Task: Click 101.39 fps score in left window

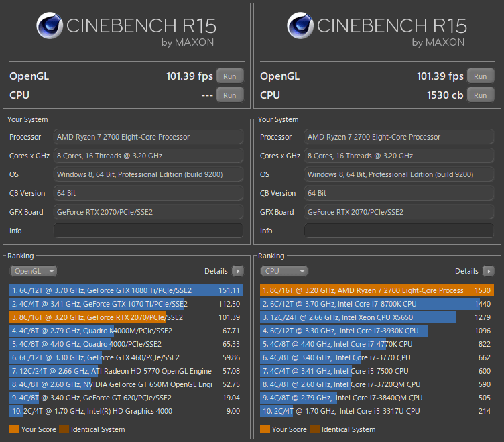Action: [189, 76]
